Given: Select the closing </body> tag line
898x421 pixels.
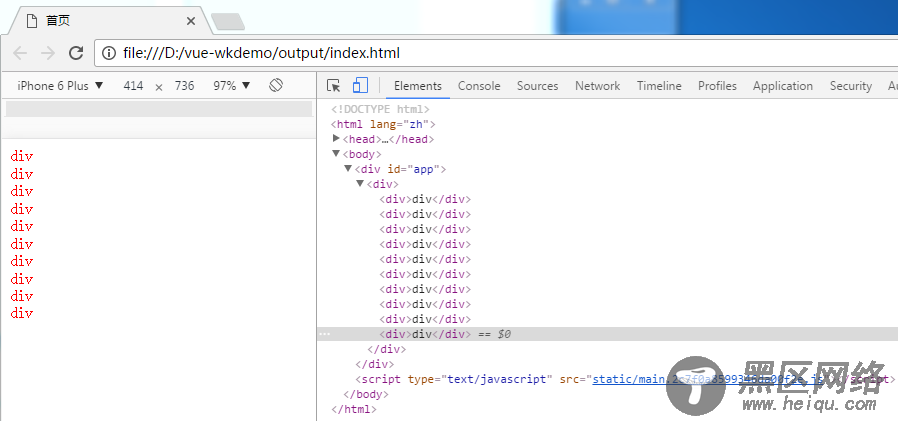Looking at the screenshot, I should click(365, 394).
